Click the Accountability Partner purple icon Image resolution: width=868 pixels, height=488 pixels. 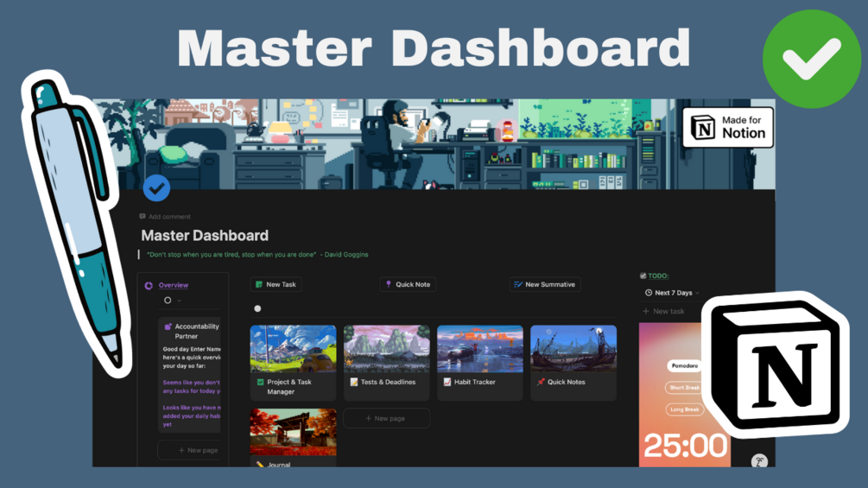[x=168, y=326]
